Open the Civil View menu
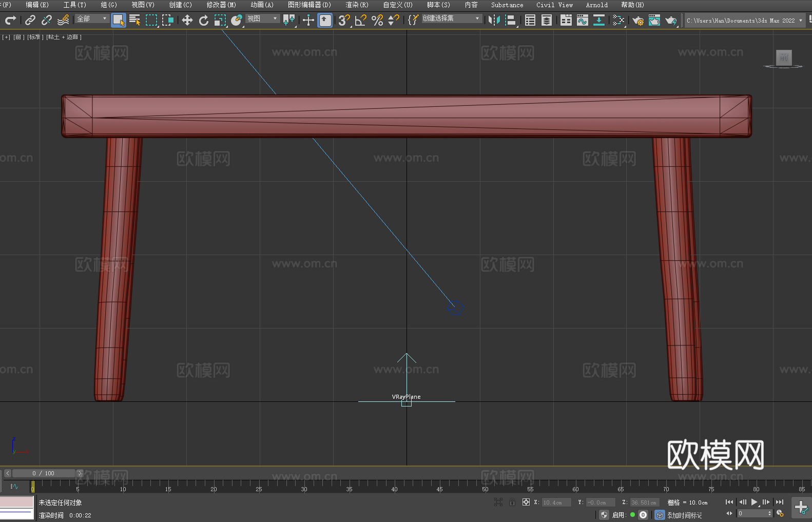 coord(554,5)
